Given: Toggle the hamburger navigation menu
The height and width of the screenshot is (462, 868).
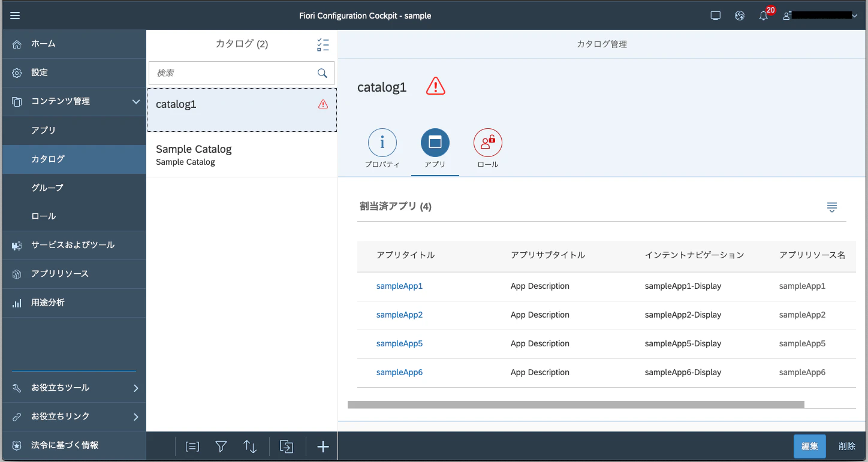Looking at the screenshot, I should click(15, 16).
